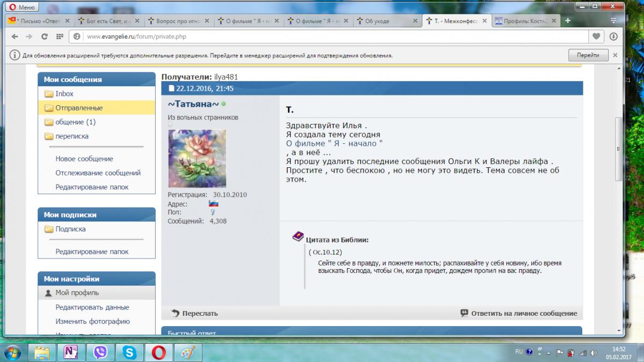Screen dimensions: 644x362
Task: Click the address bar URL field
Action: (x=322, y=36)
